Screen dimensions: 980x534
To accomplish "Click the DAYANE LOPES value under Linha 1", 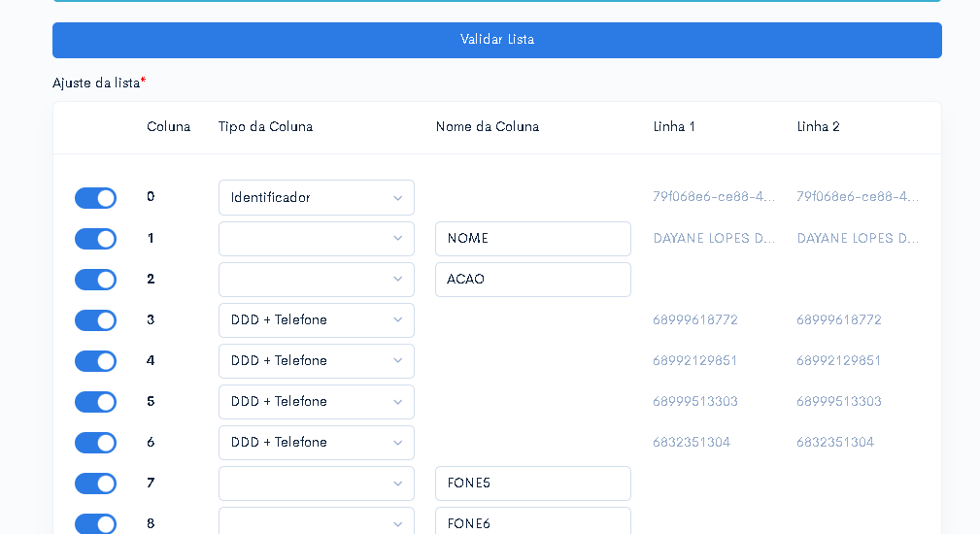I will click(x=714, y=238).
